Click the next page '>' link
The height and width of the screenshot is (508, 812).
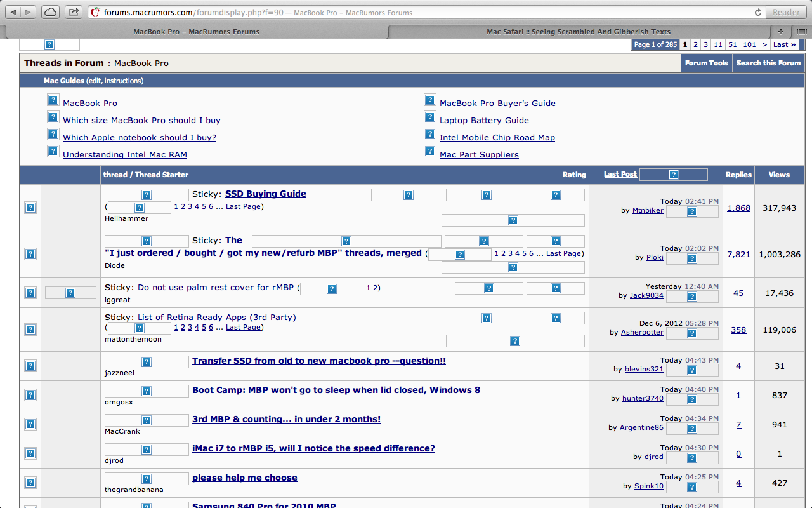764,44
